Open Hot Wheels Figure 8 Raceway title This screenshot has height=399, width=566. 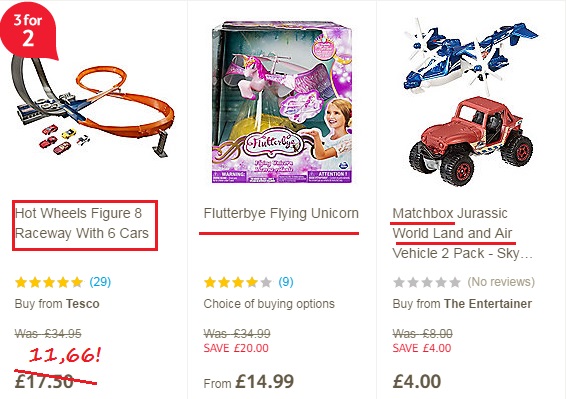coord(82,224)
